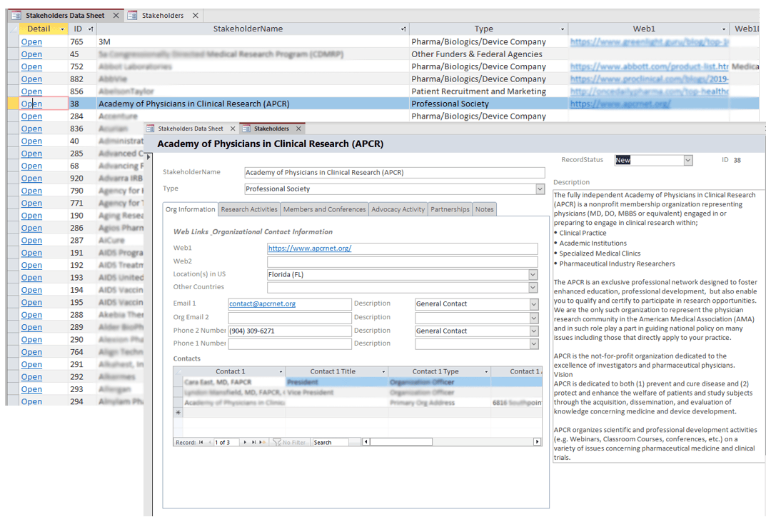
Task: Open Contact 1 Type column filter arrow
Action: (x=486, y=372)
